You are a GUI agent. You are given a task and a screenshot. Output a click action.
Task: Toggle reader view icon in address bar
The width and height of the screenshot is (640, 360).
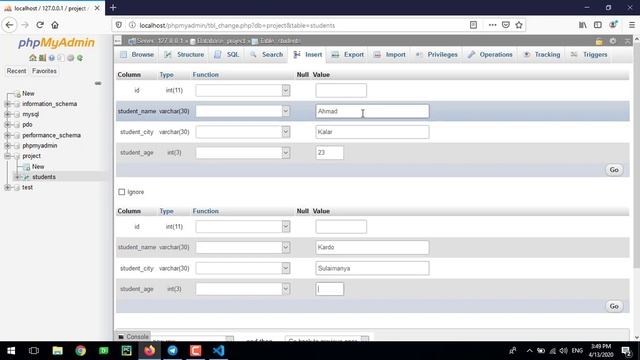click(473, 25)
